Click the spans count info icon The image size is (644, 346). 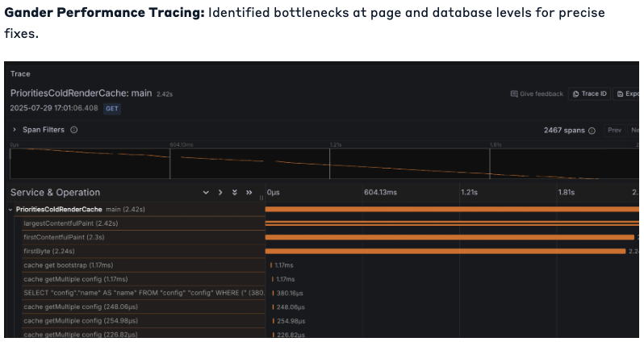click(592, 131)
